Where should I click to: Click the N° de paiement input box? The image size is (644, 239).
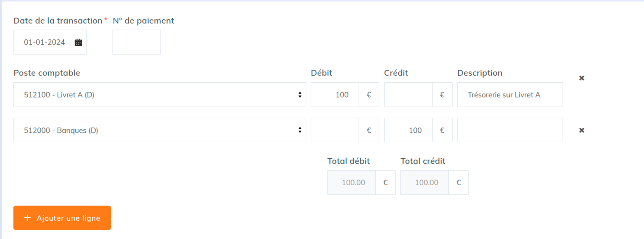click(x=137, y=42)
